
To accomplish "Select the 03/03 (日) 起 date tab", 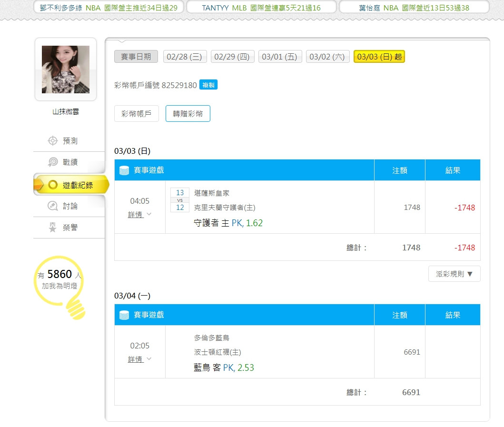I will pyautogui.click(x=379, y=57).
